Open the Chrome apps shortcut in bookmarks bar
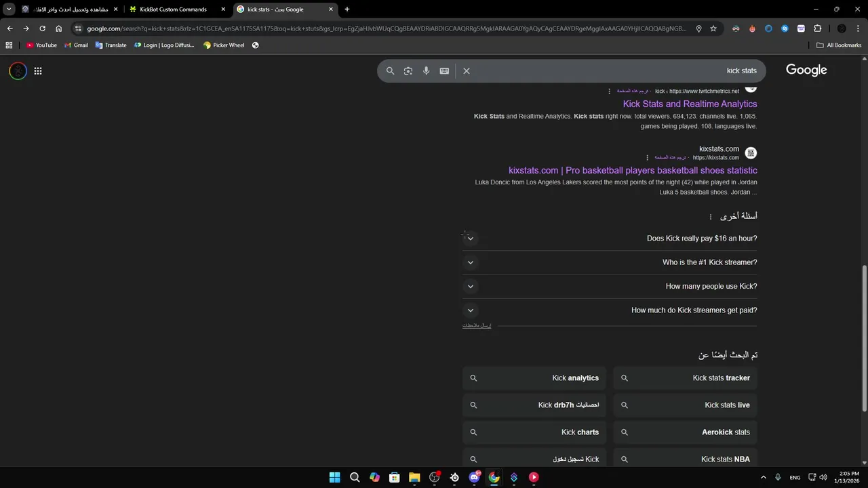 coord(9,45)
